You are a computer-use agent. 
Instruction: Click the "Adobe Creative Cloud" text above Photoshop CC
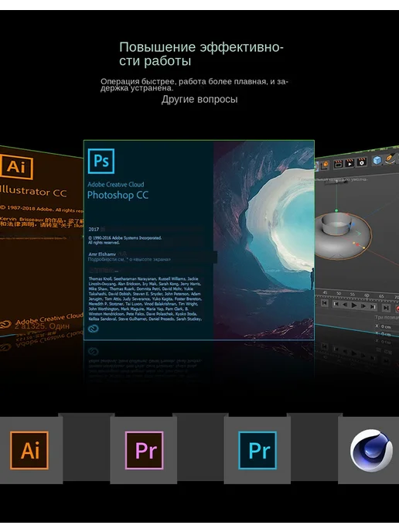pos(116,185)
